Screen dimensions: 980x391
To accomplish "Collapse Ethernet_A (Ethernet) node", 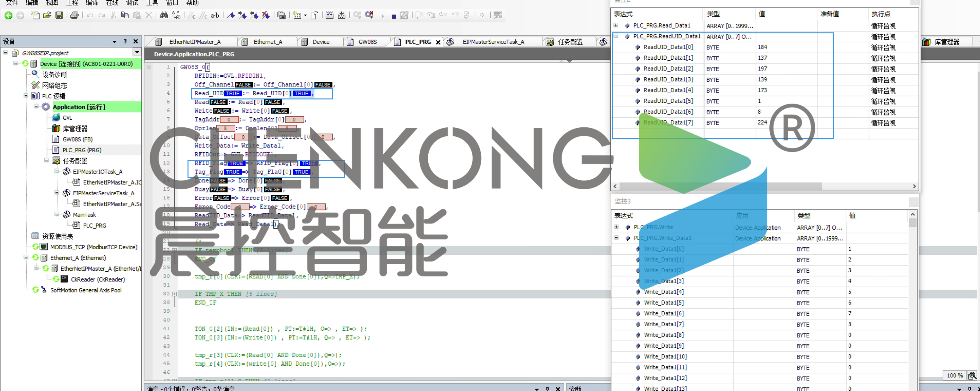I will click(x=26, y=257).
